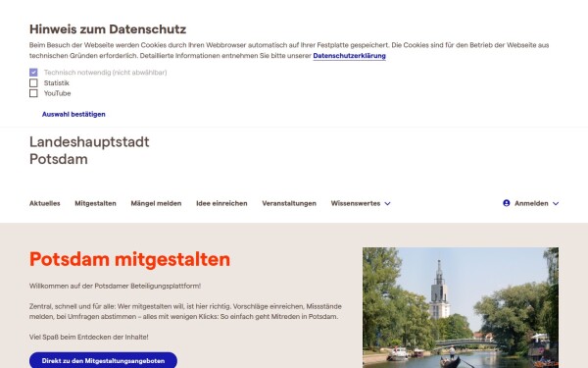Viewport: 588px width, 368px height.
Task: Open the Aktuelles menu item
Action: 45,203
